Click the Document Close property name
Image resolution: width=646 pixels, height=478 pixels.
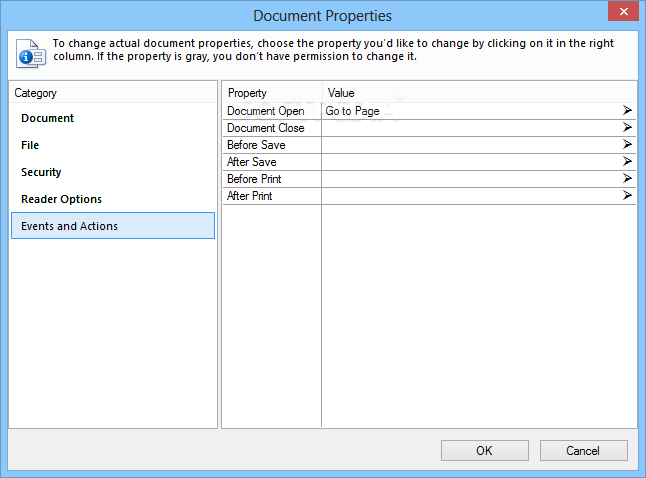[266, 128]
